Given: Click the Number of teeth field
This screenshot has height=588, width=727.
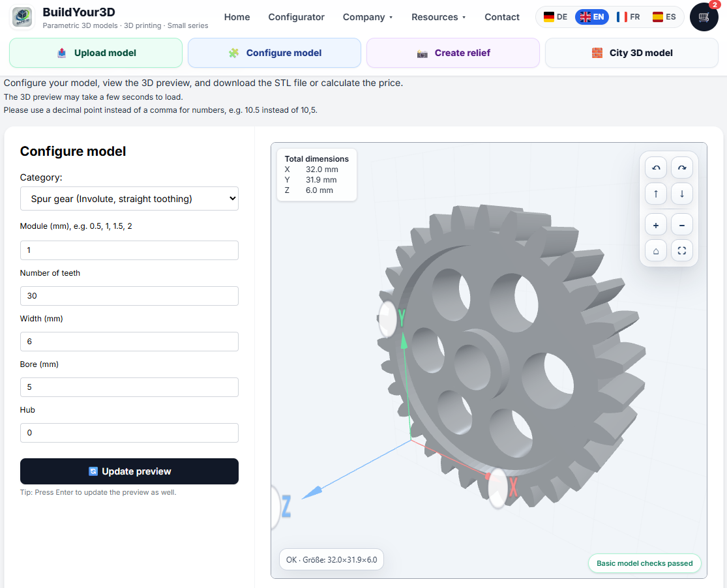Looking at the screenshot, I should point(129,296).
